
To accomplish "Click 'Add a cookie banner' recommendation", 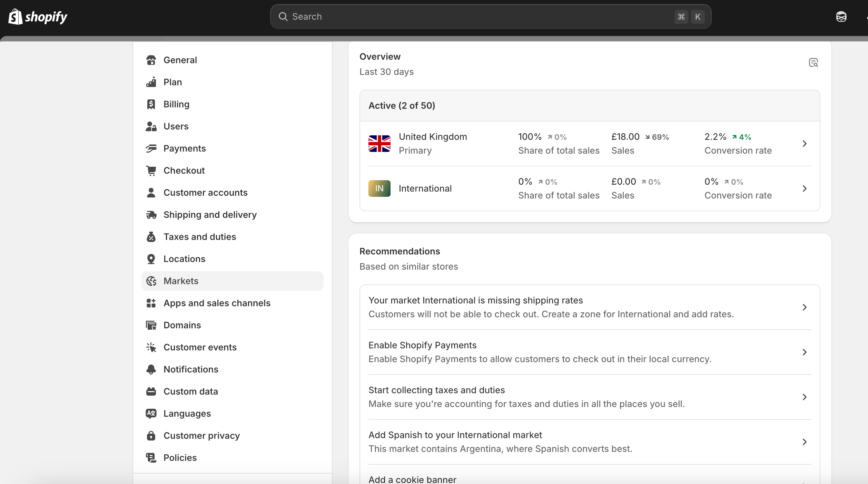I will [412, 480].
